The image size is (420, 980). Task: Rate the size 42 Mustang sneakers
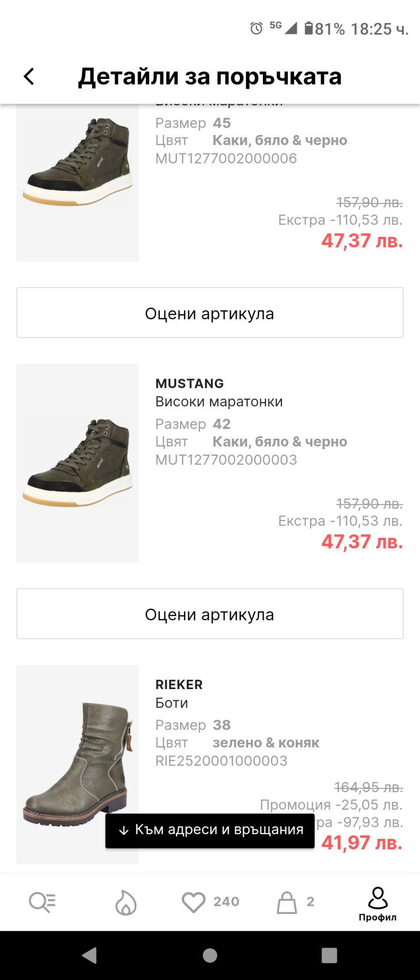point(210,614)
